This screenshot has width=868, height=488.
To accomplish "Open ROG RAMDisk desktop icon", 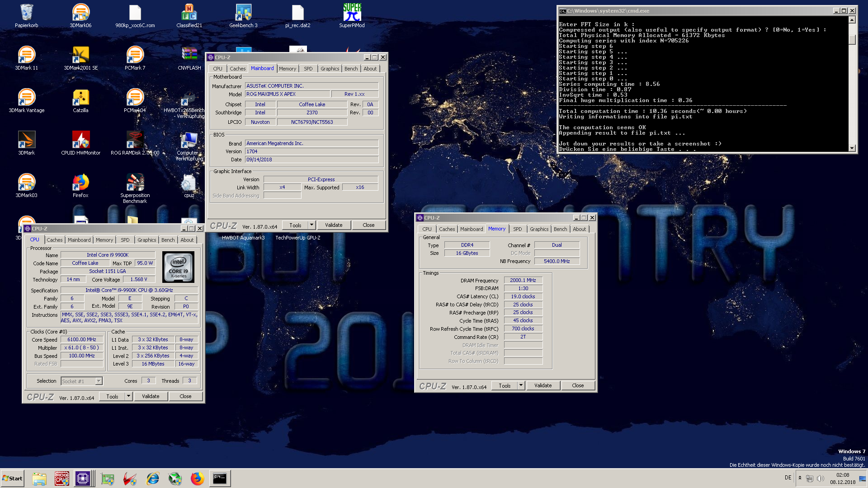I will [x=135, y=143].
